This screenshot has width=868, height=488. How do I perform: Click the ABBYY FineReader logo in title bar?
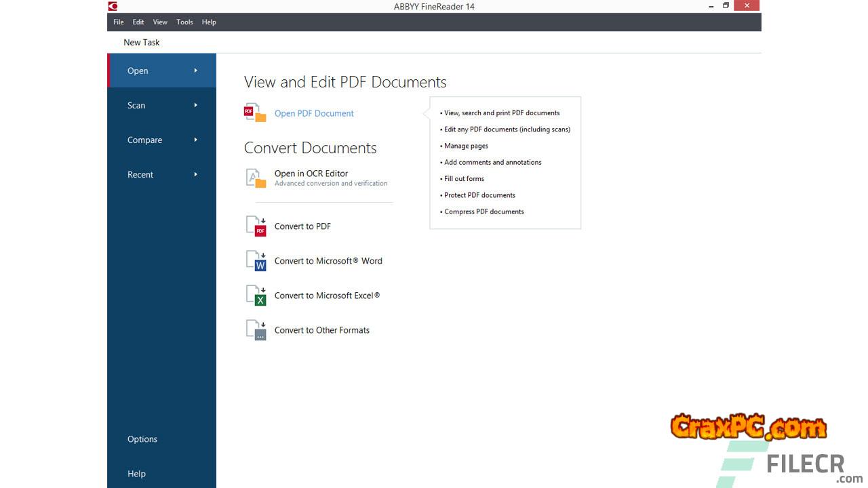point(113,6)
